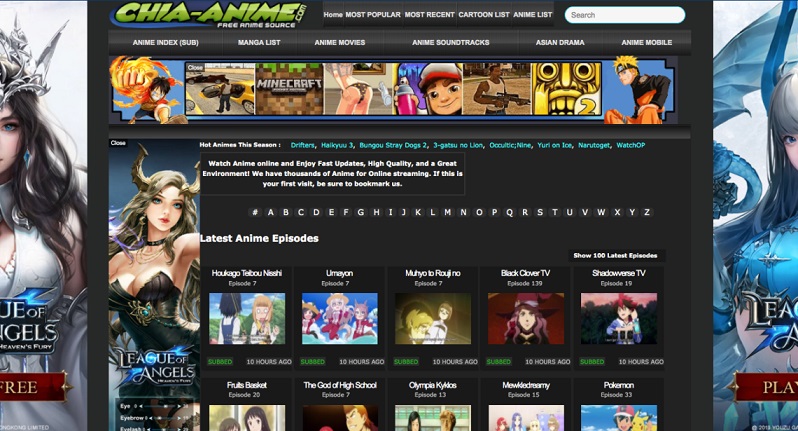Open the Drifters hot anime link
798x431 pixels.
pyautogui.click(x=303, y=145)
